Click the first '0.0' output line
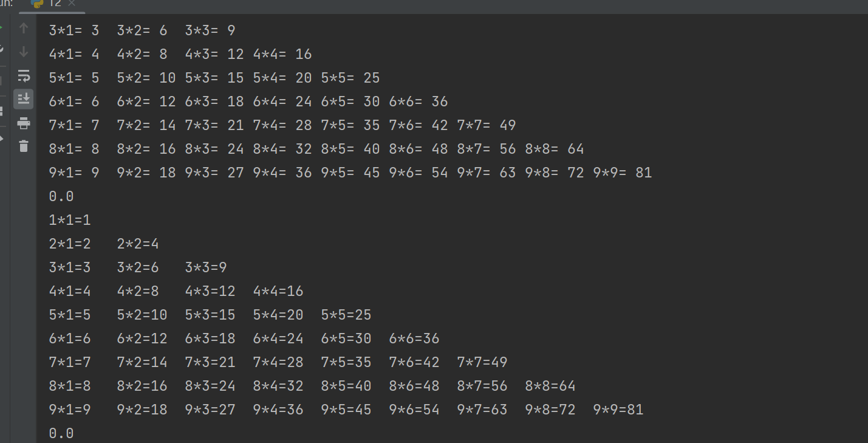This screenshot has height=443, width=868. 61,196
